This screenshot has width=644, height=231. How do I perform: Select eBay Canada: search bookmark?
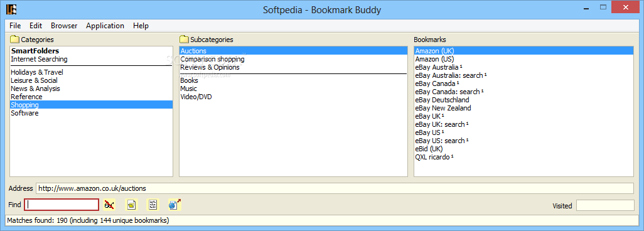pyautogui.click(x=523, y=92)
